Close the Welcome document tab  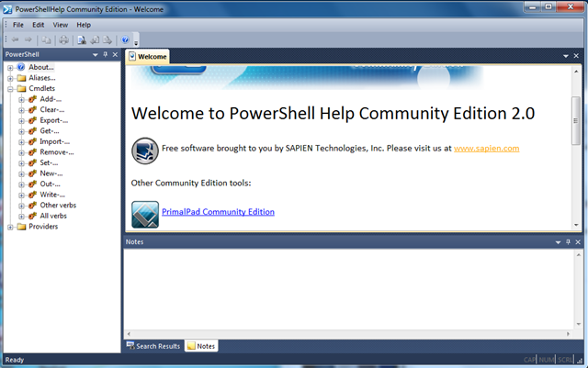tap(576, 56)
